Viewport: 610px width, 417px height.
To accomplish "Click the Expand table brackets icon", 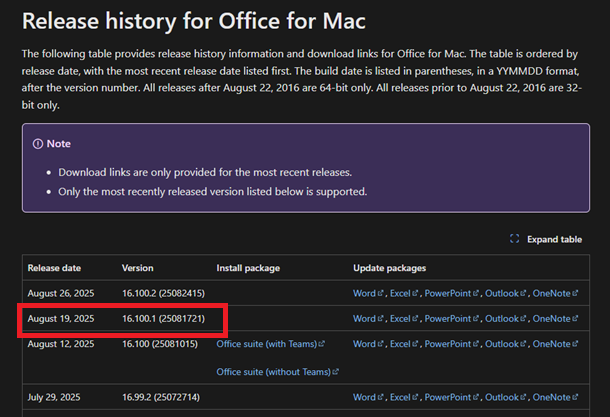I will 514,239.
